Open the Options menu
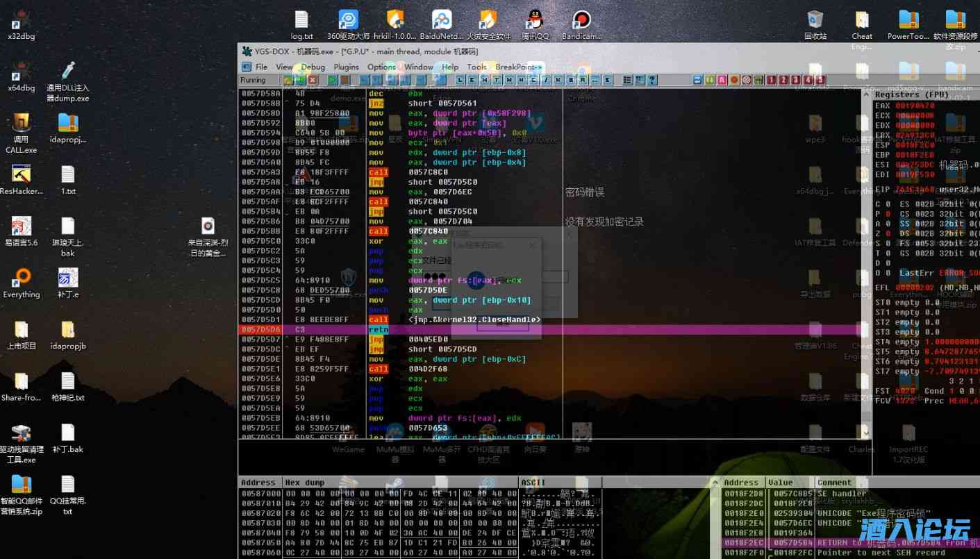The height and width of the screenshot is (559, 980). [381, 67]
